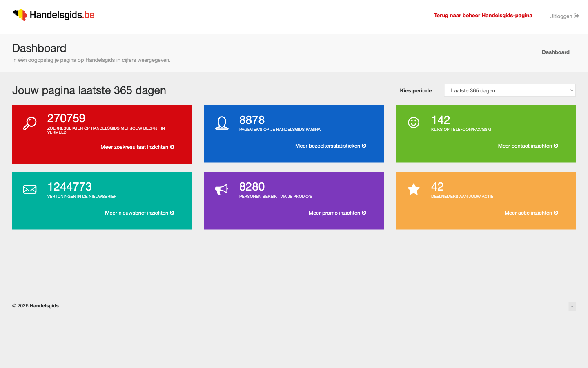
Task: Click 'Deelnemers aan jouw actie' caption
Action: [462, 197]
